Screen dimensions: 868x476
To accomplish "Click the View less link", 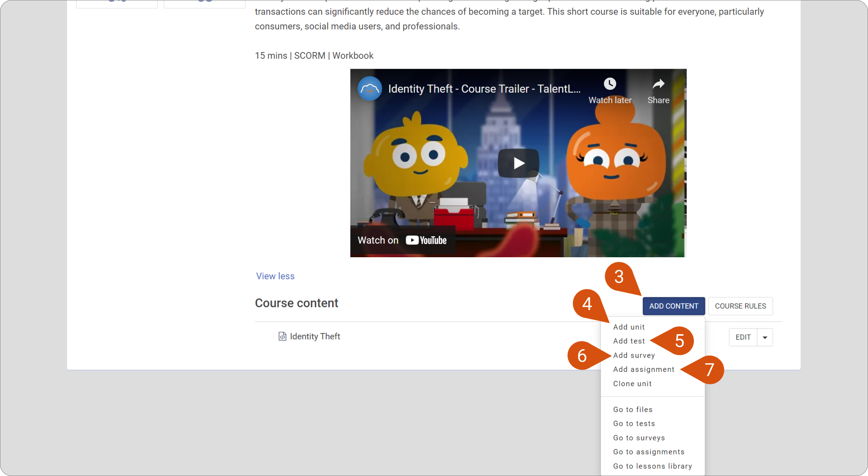I will coord(275,276).
